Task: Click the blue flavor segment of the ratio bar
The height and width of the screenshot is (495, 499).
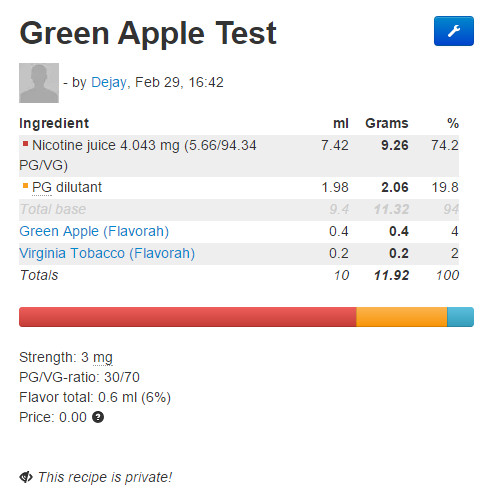Action: click(x=460, y=317)
